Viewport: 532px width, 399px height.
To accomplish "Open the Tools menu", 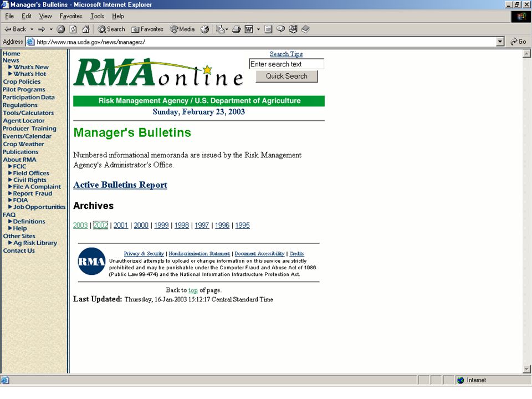I will [x=97, y=16].
